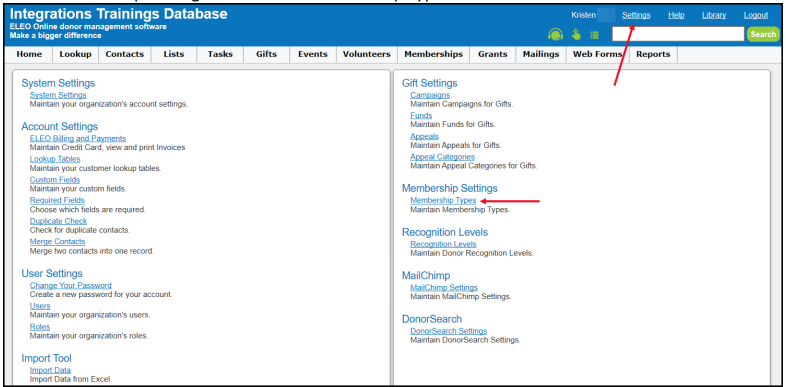This screenshot has height=387, width=786.
Task: Open the Grants tab
Action: [493, 54]
